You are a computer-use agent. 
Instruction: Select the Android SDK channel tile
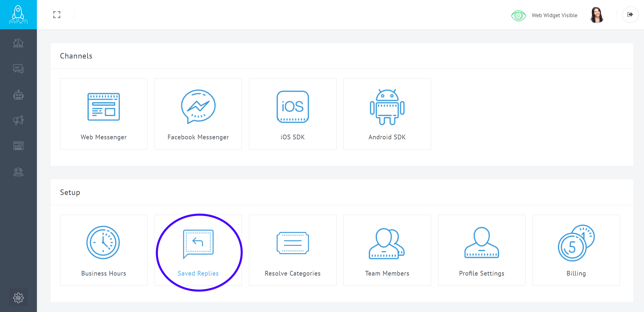[387, 114]
